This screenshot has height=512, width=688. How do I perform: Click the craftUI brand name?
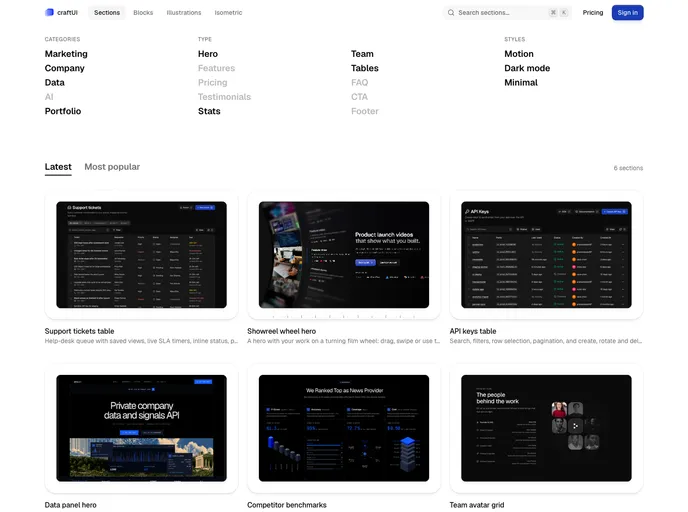pyautogui.click(x=67, y=13)
